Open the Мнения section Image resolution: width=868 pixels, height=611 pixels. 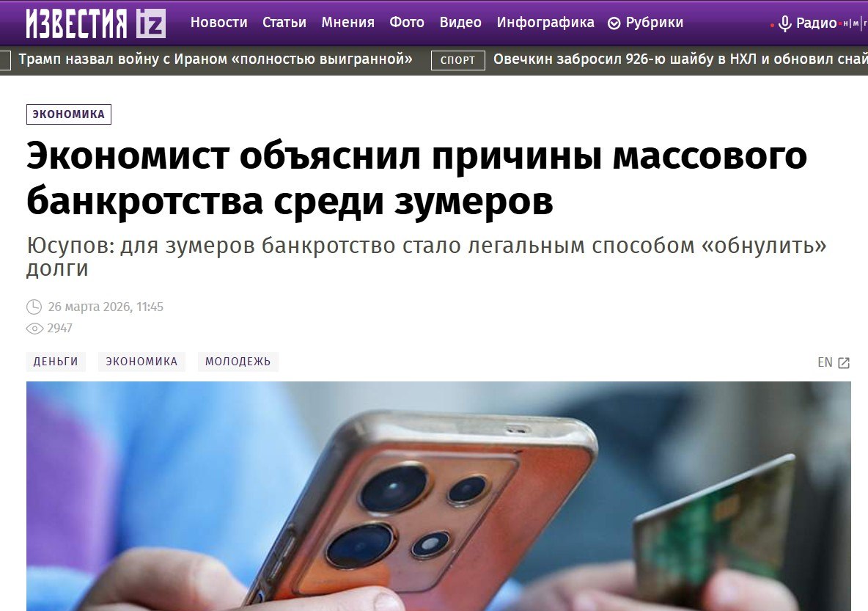pyautogui.click(x=347, y=23)
